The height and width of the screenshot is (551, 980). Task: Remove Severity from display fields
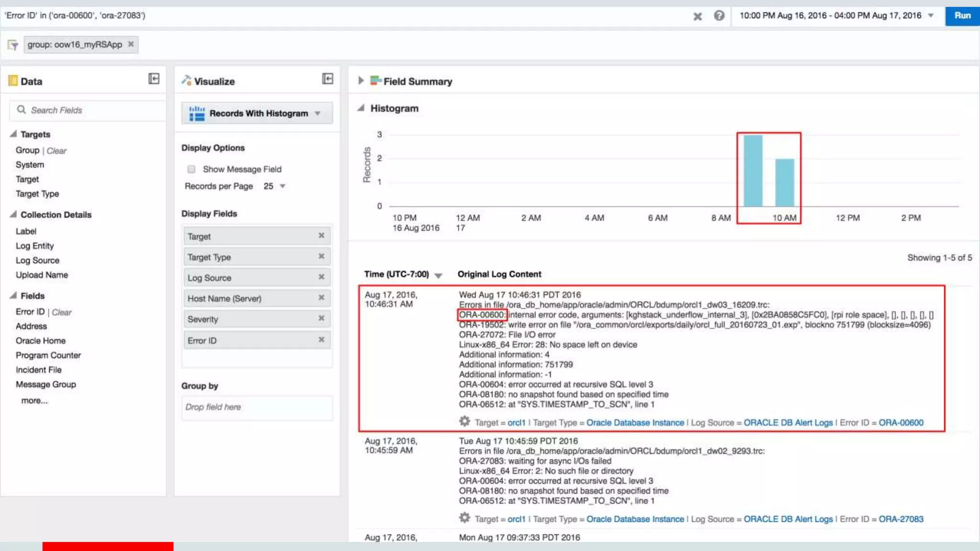click(321, 319)
